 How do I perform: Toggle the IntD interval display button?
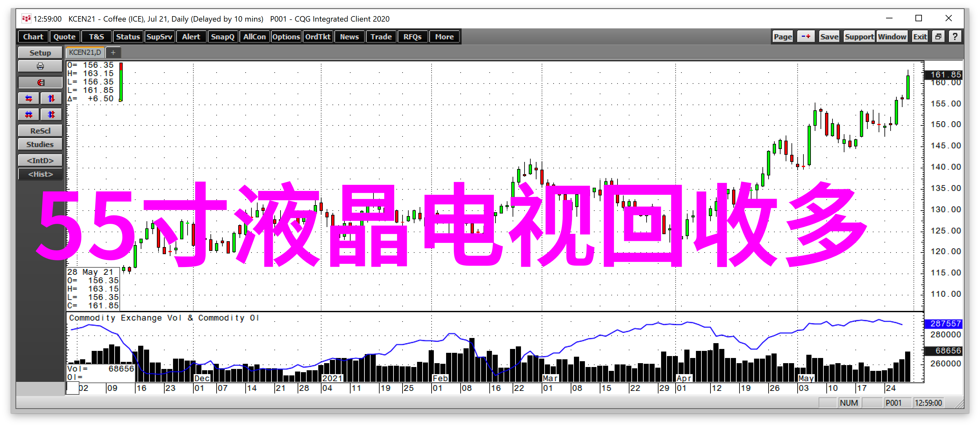[39, 162]
